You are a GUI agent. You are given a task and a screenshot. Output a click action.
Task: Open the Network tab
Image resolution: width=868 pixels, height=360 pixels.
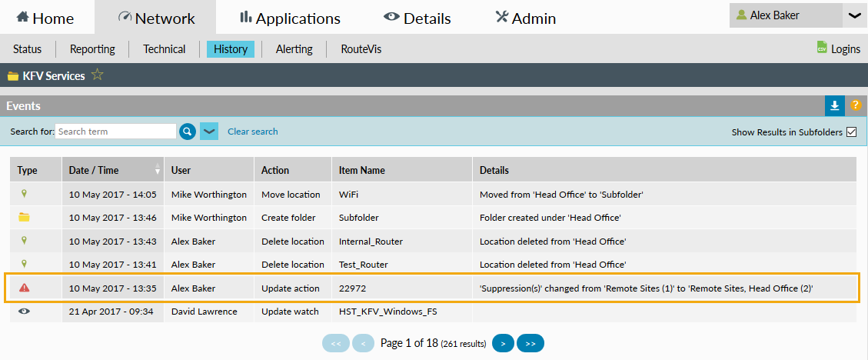tap(156, 18)
